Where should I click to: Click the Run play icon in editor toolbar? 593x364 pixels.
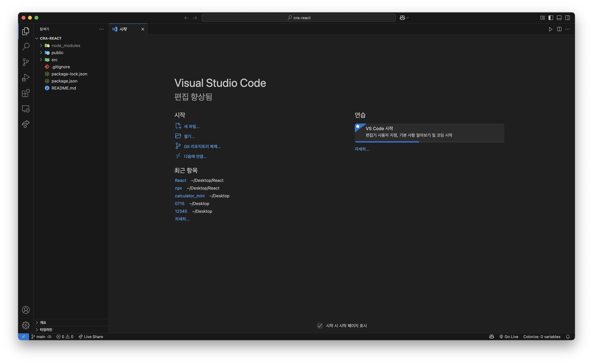click(x=551, y=29)
